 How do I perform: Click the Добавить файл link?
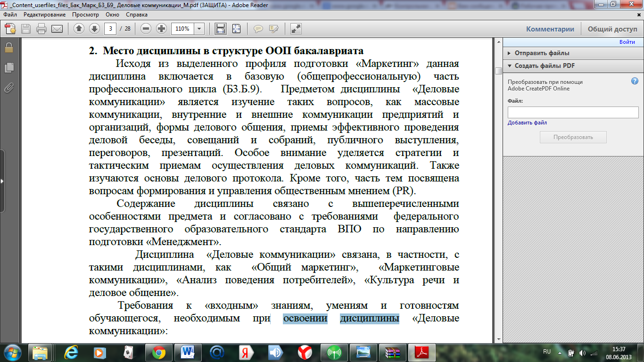(x=527, y=123)
